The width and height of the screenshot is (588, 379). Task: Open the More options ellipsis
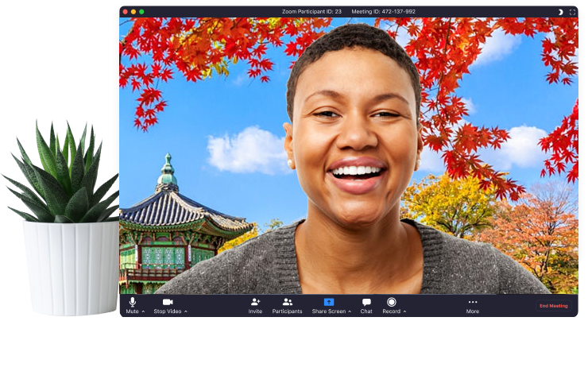click(x=473, y=302)
